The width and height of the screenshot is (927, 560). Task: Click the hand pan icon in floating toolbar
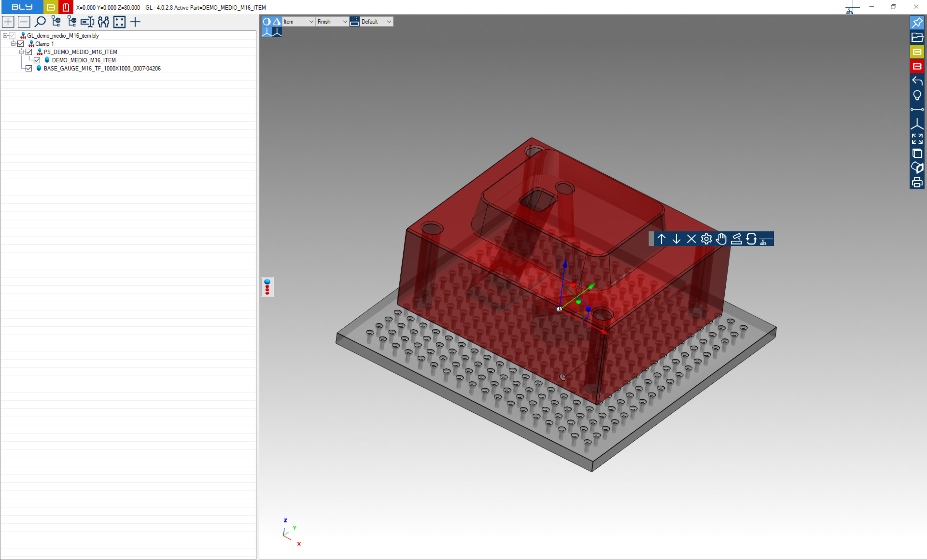coord(721,239)
